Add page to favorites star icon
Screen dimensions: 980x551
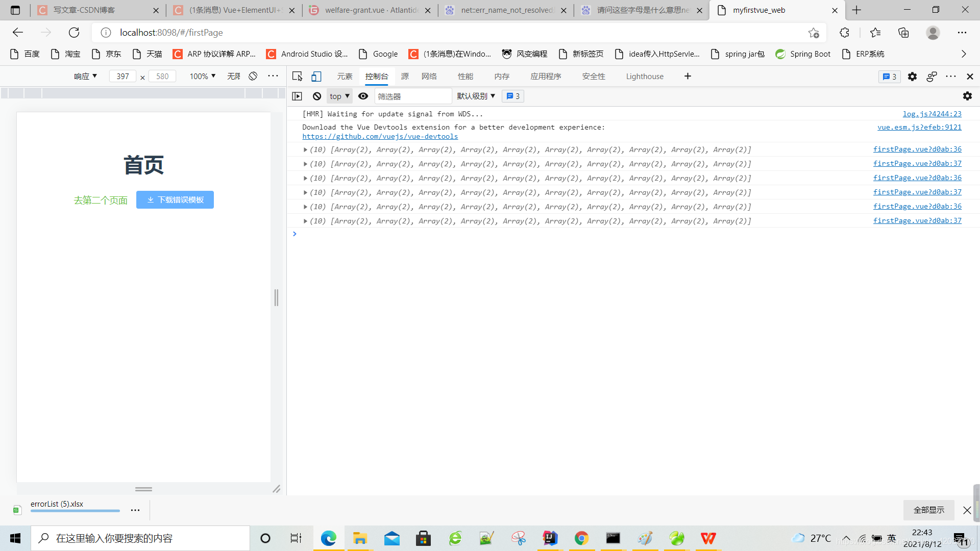pyautogui.click(x=814, y=33)
